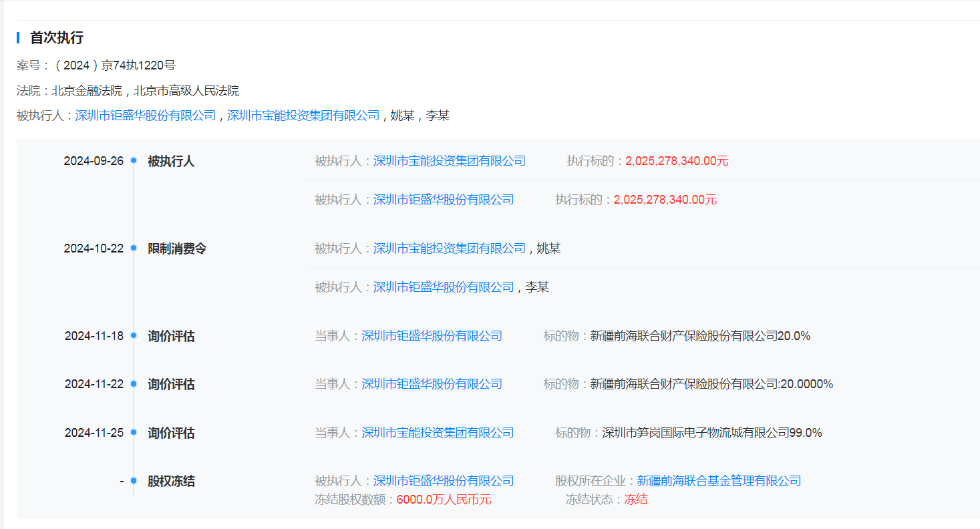This screenshot has width=980, height=529.
Task: Select the 2024-09-26 被执行人 timeline dot
Action: coord(134,161)
